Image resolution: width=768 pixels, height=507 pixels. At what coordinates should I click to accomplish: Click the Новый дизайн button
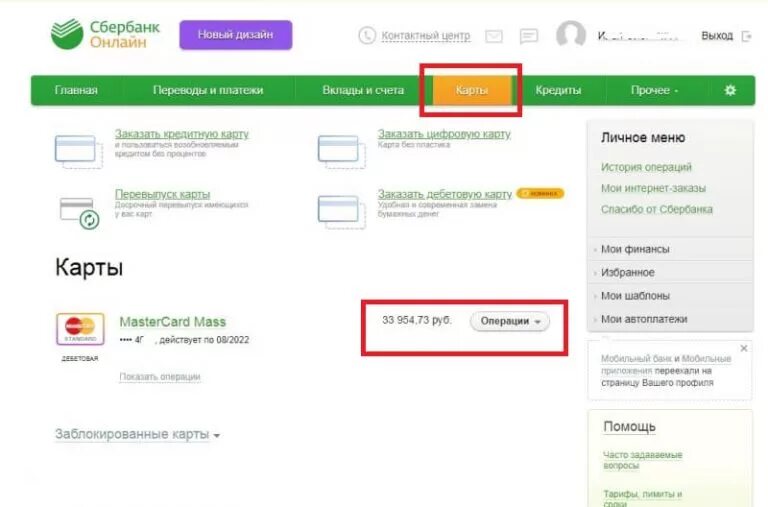click(236, 35)
